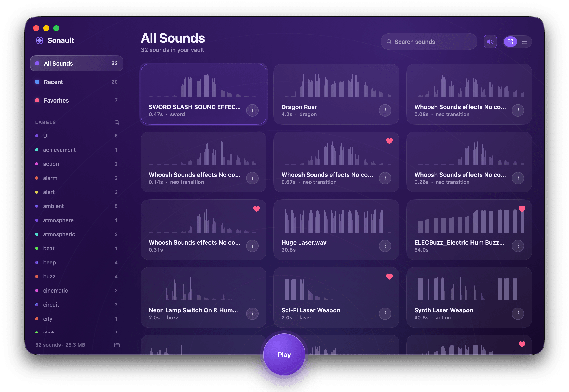Filter by the UI label

tap(76, 136)
